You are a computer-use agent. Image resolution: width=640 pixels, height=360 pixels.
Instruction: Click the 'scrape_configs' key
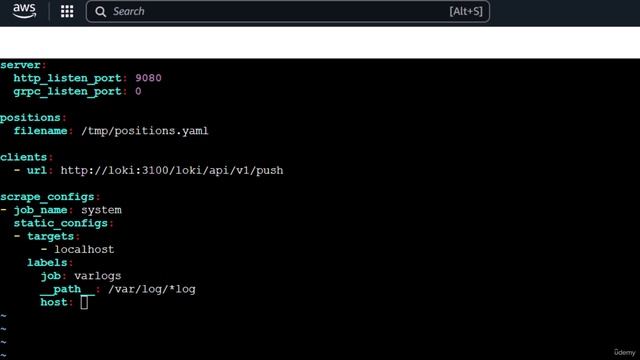pos(47,197)
